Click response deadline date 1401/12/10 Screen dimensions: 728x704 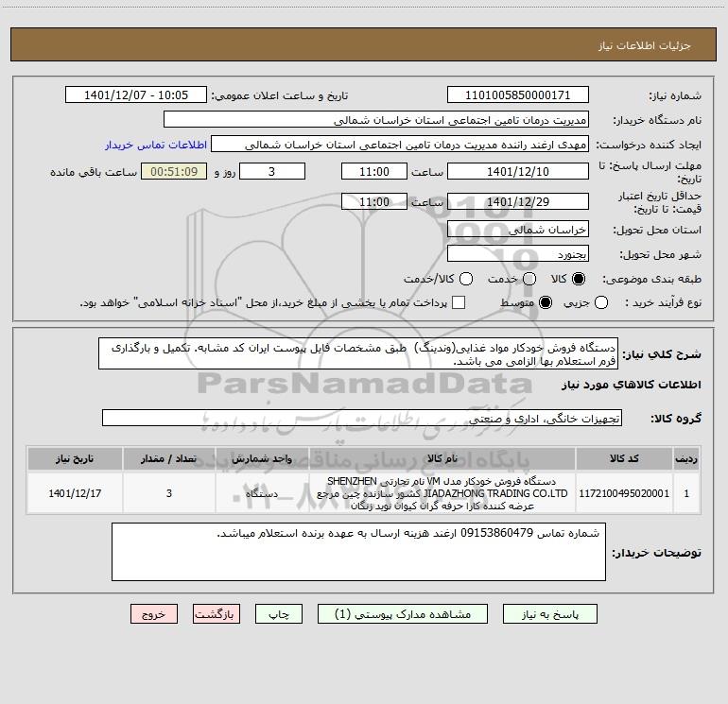[518, 171]
